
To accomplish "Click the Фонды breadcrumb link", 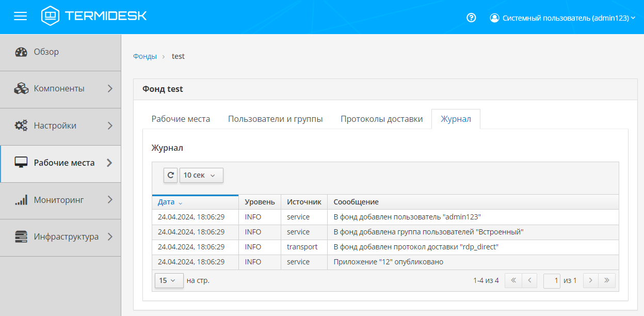I will [x=145, y=56].
